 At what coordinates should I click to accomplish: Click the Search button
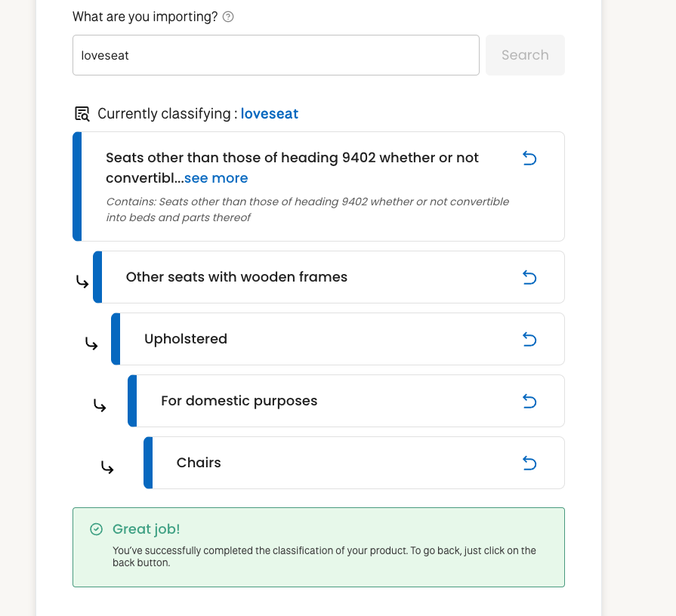(x=525, y=55)
